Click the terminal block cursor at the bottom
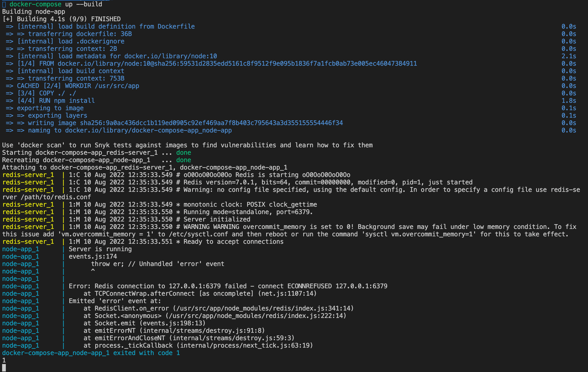This screenshot has width=588, height=372. 4,368
